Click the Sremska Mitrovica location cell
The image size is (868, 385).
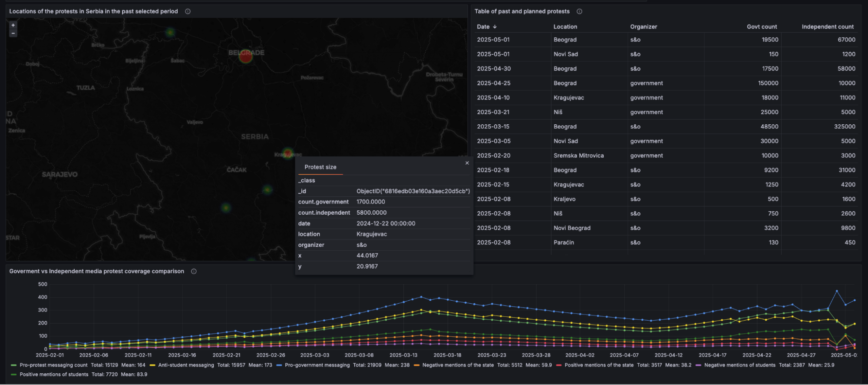pos(578,156)
